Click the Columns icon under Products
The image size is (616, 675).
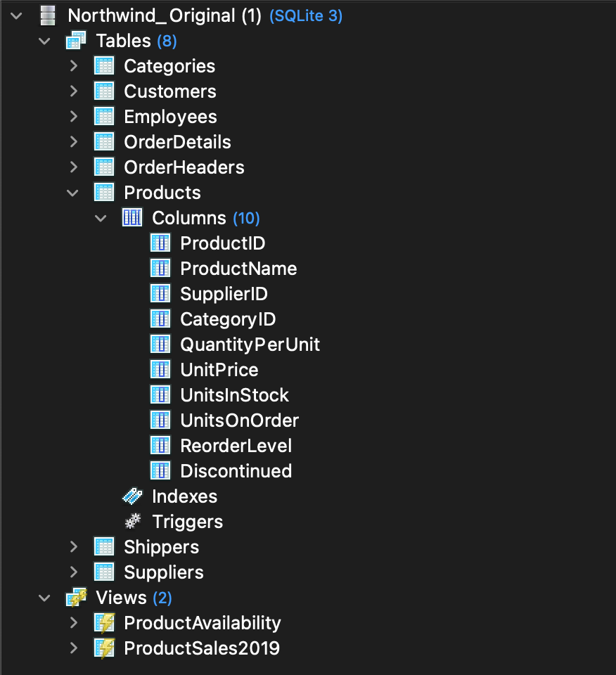(132, 217)
